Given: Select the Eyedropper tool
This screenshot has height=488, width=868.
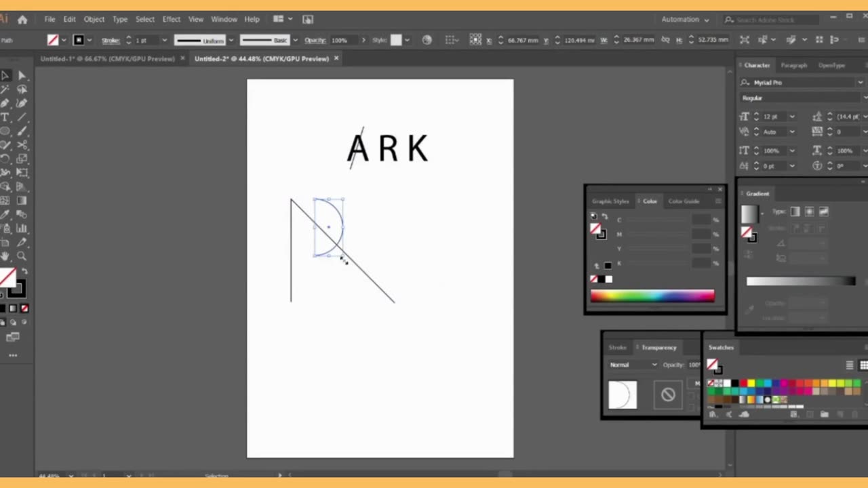Looking at the screenshot, I should point(5,214).
